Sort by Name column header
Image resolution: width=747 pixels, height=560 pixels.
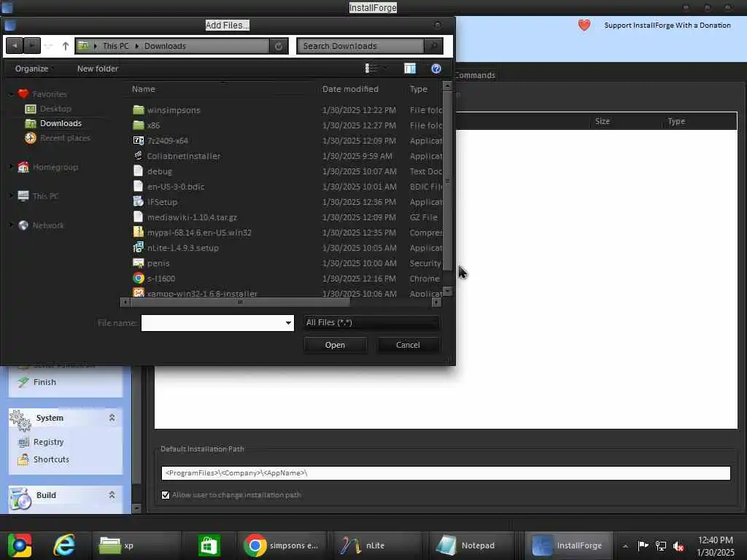(x=144, y=89)
